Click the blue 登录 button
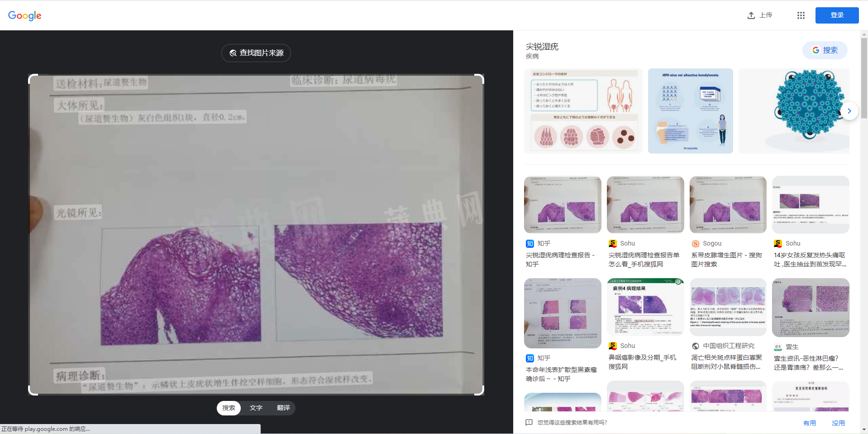The image size is (868, 434). click(x=837, y=15)
